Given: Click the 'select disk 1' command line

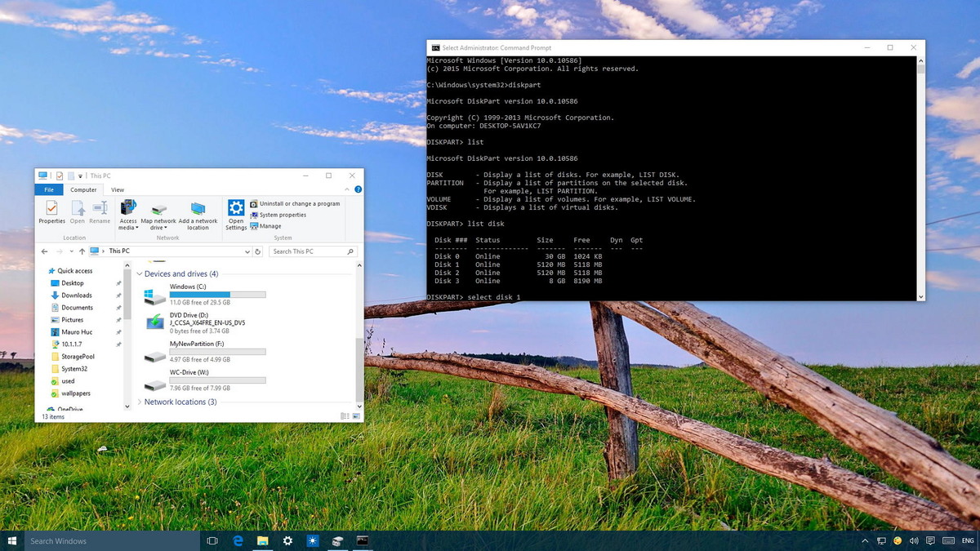Looking at the screenshot, I should coord(474,296).
